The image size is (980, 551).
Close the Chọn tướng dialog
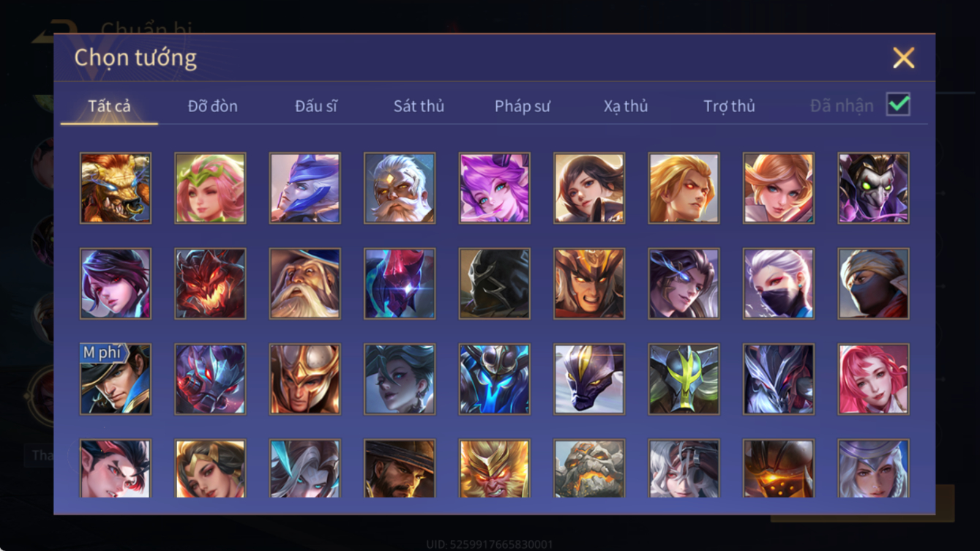click(x=904, y=58)
